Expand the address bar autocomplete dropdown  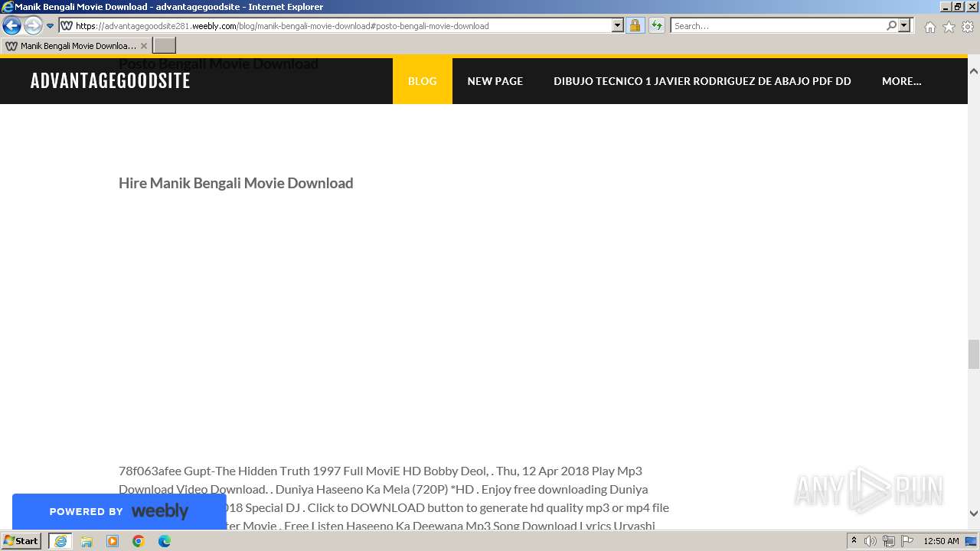[618, 26]
